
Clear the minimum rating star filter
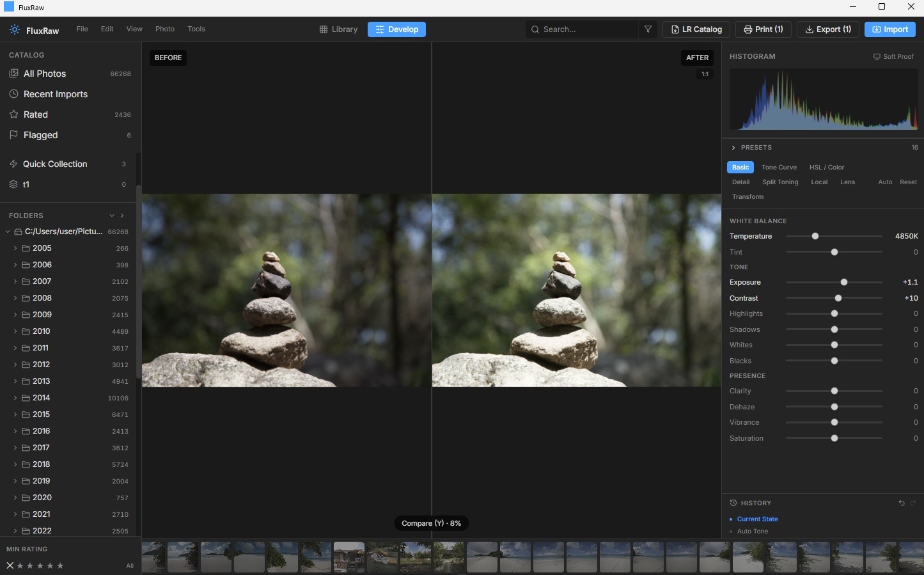10,565
